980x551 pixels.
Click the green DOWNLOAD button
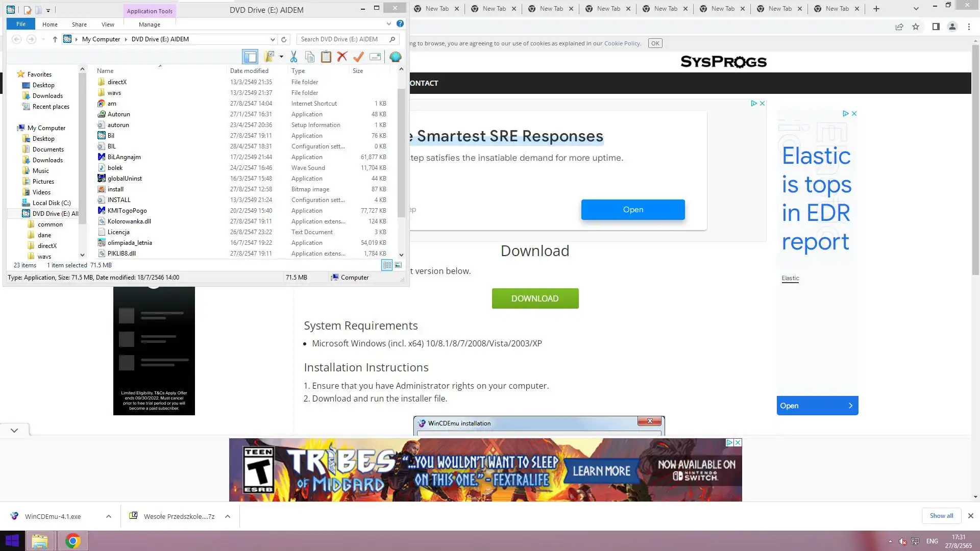tap(535, 298)
